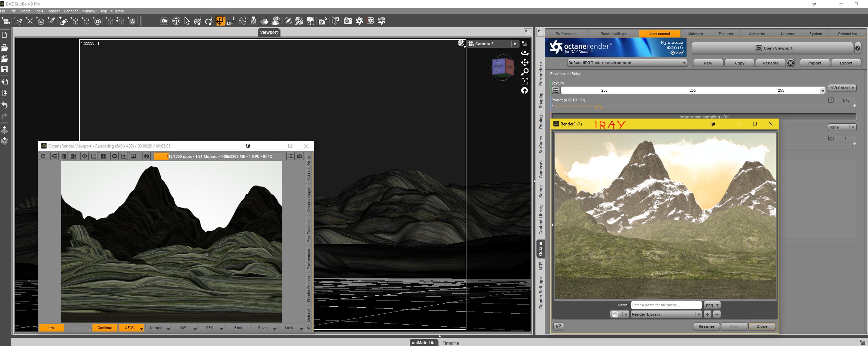The height and width of the screenshot is (346, 868).
Task: Click the Render camera icon in toolbar
Action: click(348, 21)
